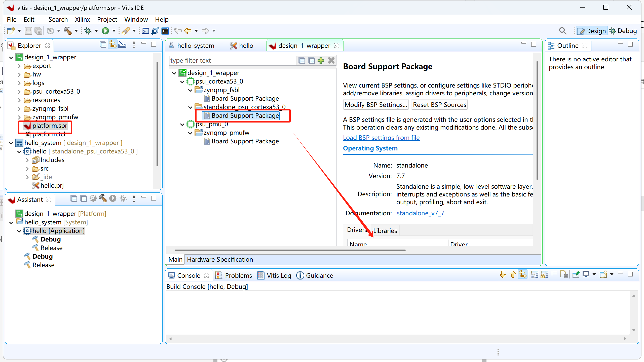
Task: Expand the export folder in Explorer
Action: tap(19, 66)
